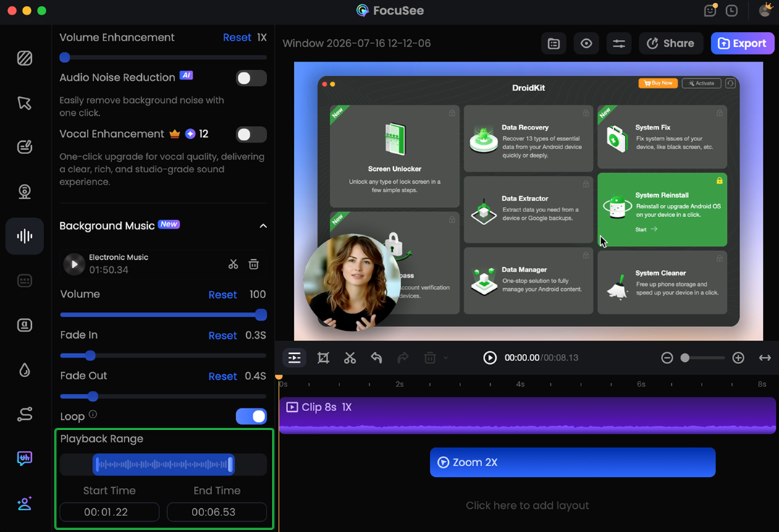Open the delete options dropdown arrow
The width and height of the screenshot is (779, 532).
click(446, 358)
